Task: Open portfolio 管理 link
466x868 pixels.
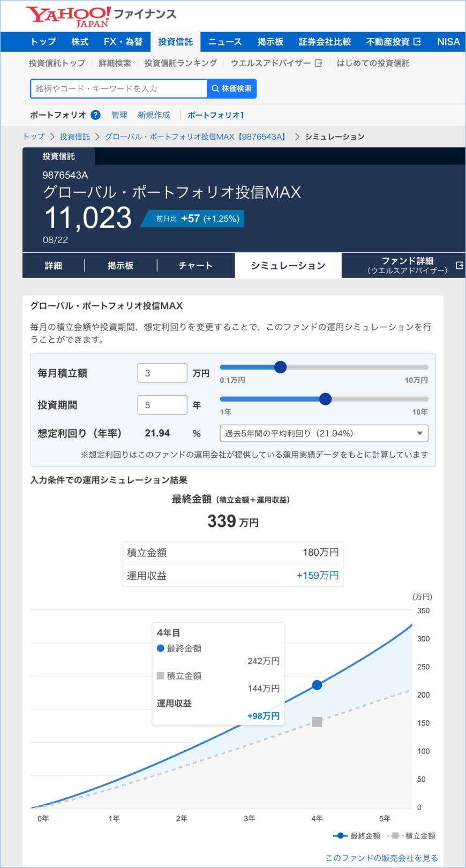Action: [x=119, y=115]
